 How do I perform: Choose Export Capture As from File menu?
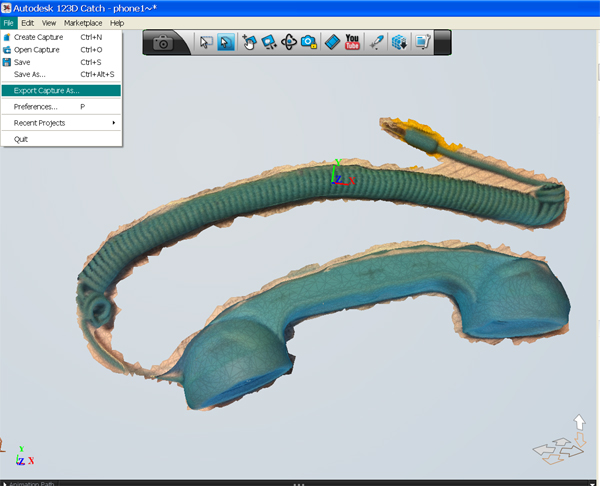point(47,90)
